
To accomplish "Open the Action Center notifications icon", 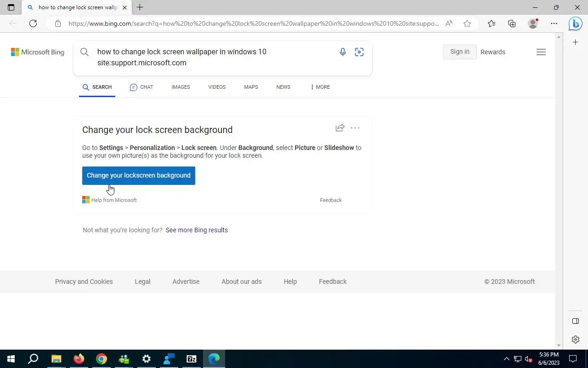I will [x=573, y=359].
